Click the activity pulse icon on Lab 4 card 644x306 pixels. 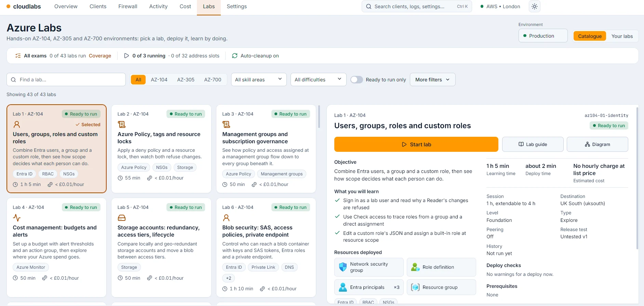click(16, 218)
